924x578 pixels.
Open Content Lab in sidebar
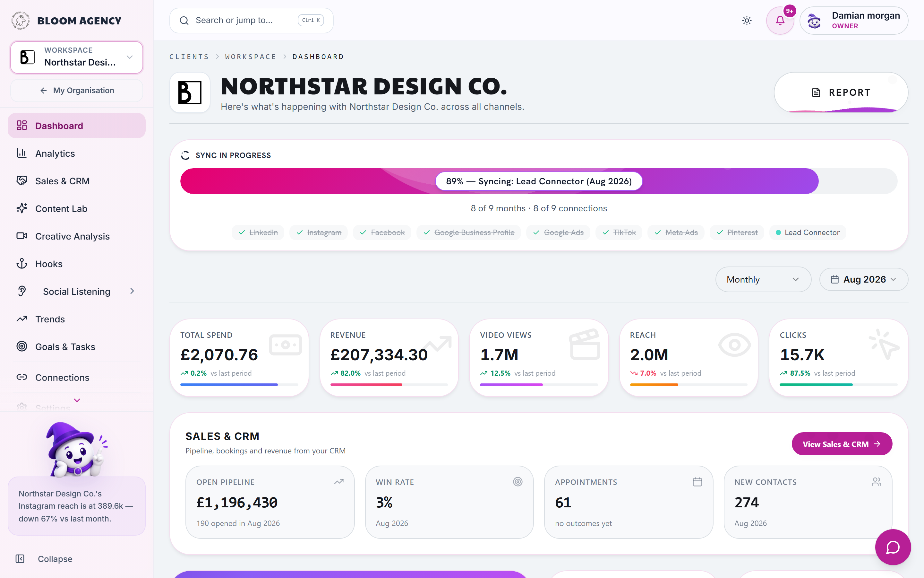point(77,209)
